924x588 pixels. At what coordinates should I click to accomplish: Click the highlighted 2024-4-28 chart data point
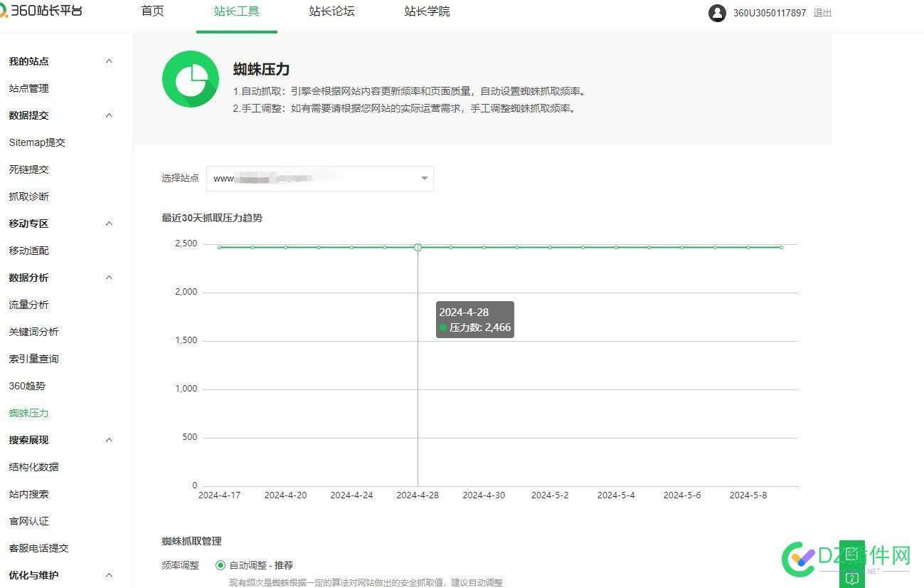418,247
